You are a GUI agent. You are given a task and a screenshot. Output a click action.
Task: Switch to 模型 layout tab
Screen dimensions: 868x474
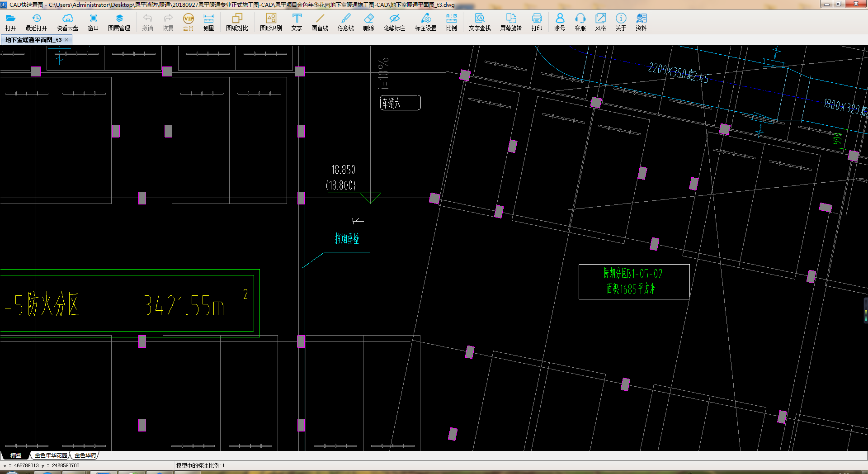pyautogui.click(x=15, y=455)
